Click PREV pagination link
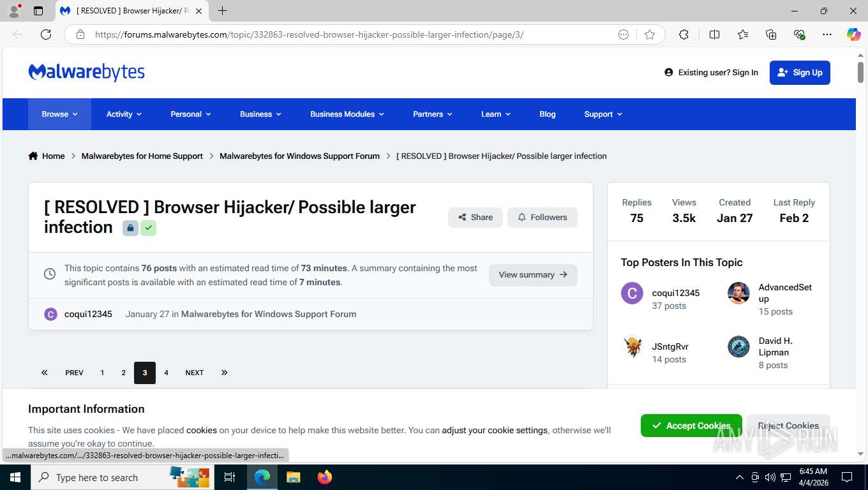The image size is (868, 490). [74, 373]
